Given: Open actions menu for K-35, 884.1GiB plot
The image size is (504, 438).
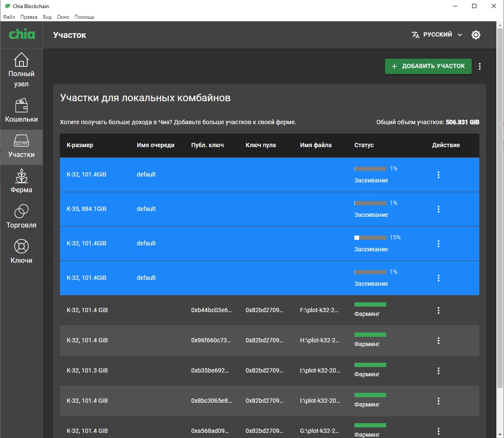Looking at the screenshot, I should point(439,209).
